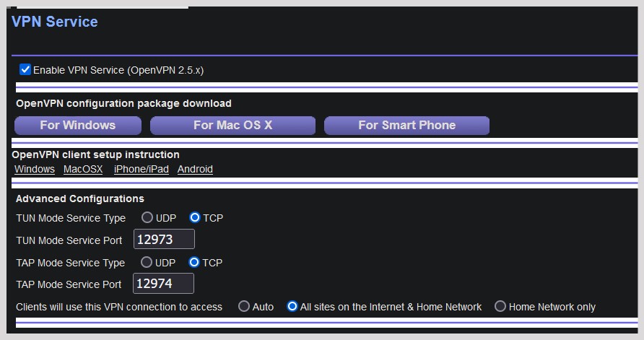The image size is (644, 340).
Task: Click the OpenVPN configuration package download heading
Action: (123, 103)
